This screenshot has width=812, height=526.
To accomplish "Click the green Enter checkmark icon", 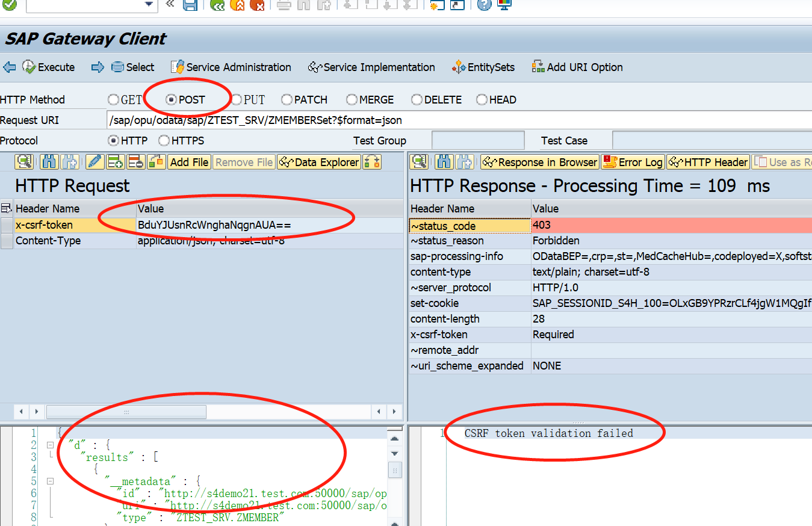I will [x=10, y=5].
